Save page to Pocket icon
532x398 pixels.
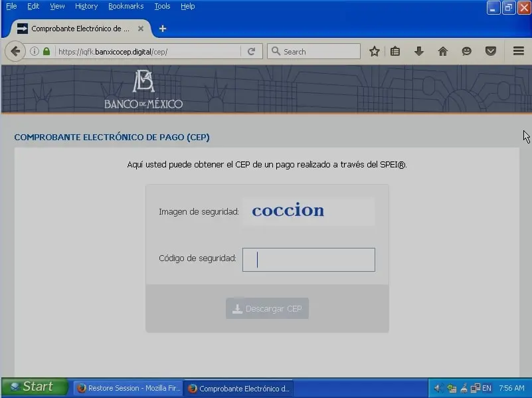(491, 52)
